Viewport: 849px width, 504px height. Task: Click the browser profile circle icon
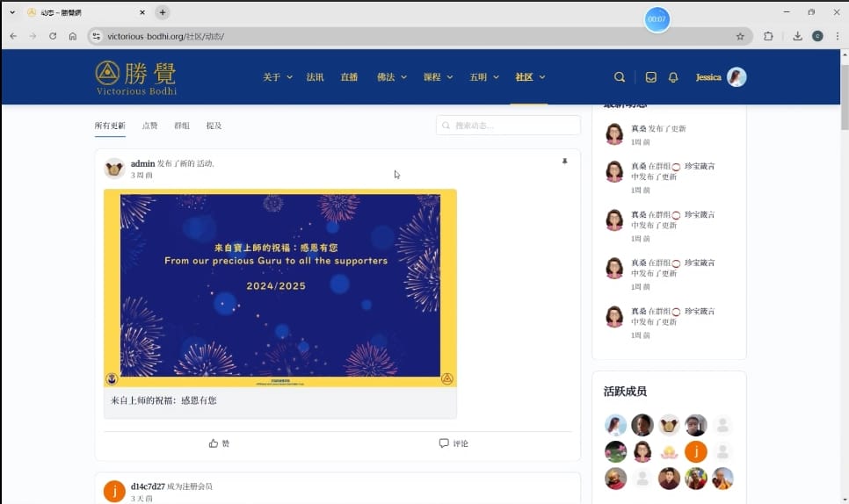tap(817, 36)
